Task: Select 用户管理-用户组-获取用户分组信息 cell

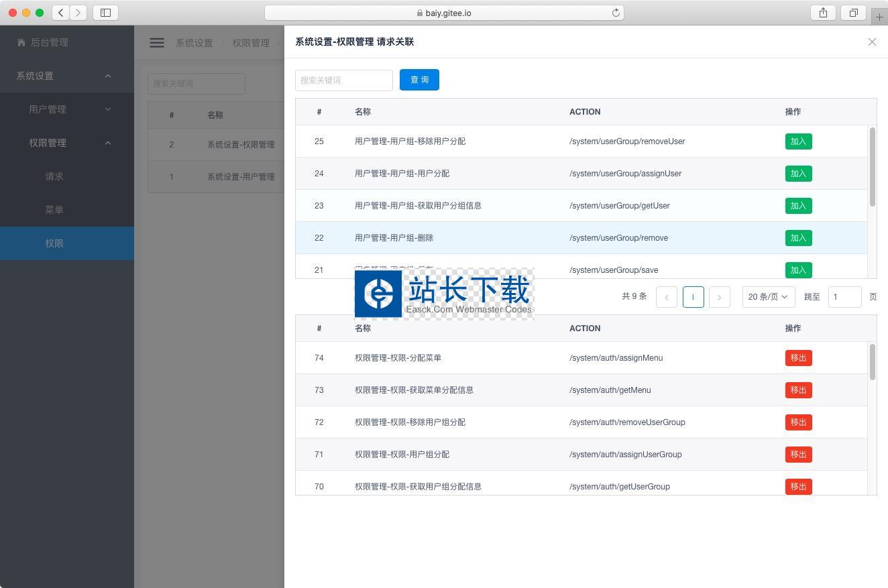Action: point(418,206)
